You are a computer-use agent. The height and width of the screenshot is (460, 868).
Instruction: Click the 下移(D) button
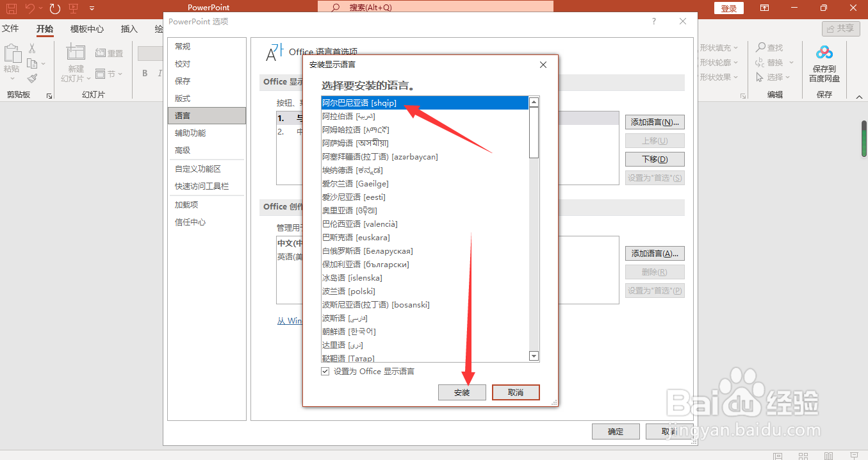coord(655,160)
